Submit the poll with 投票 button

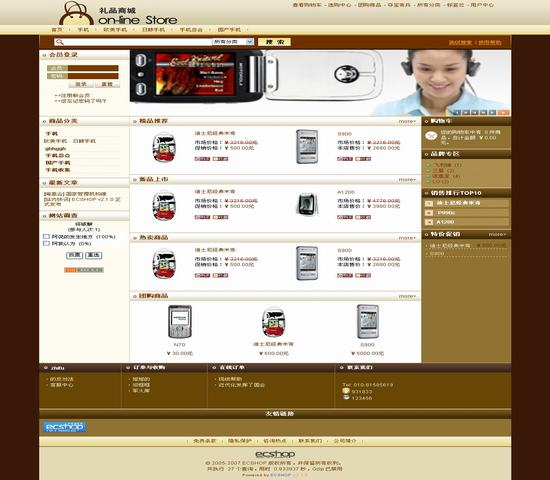tap(74, 255)
